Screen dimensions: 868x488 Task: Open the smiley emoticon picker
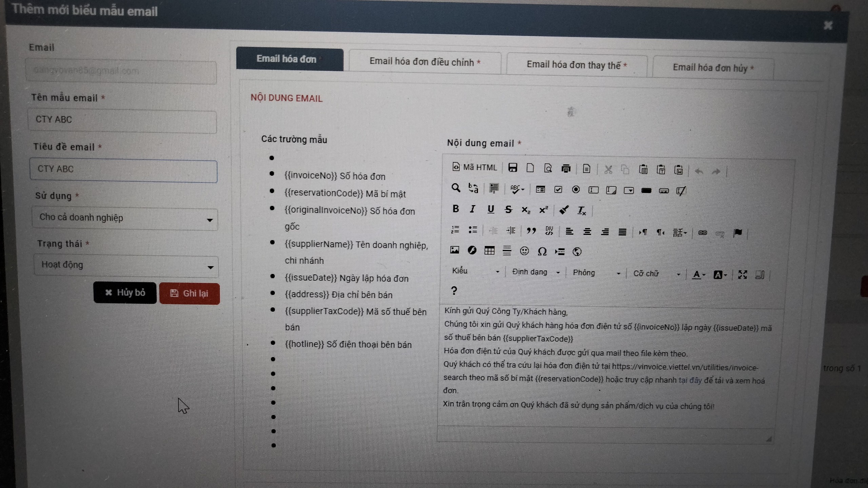pyautogui.click(x=524, y=251)
